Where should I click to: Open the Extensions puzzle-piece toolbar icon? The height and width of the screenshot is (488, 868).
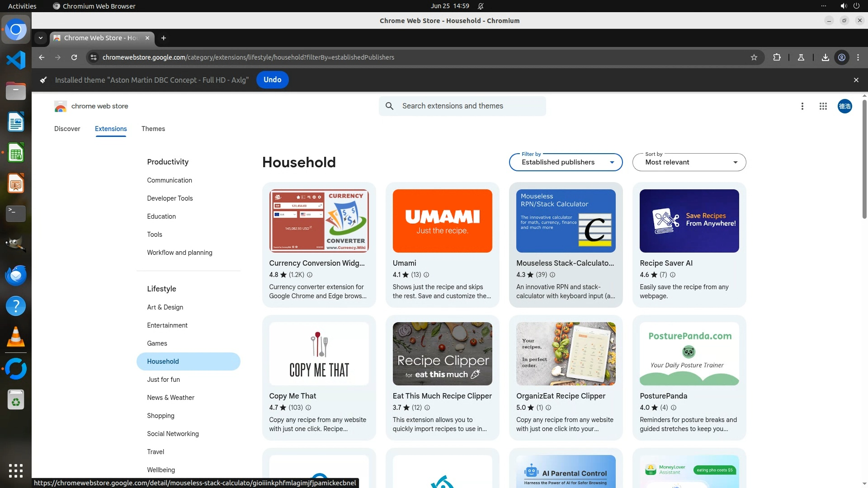[x=777, y=57]
